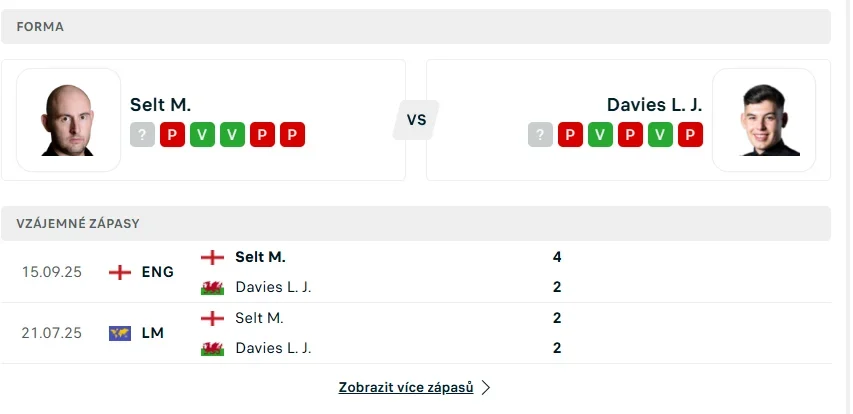The height and width of the screenshot is (414, 853).
Task: Click world flag icon next to LM
Action: [x=120, y=333]
